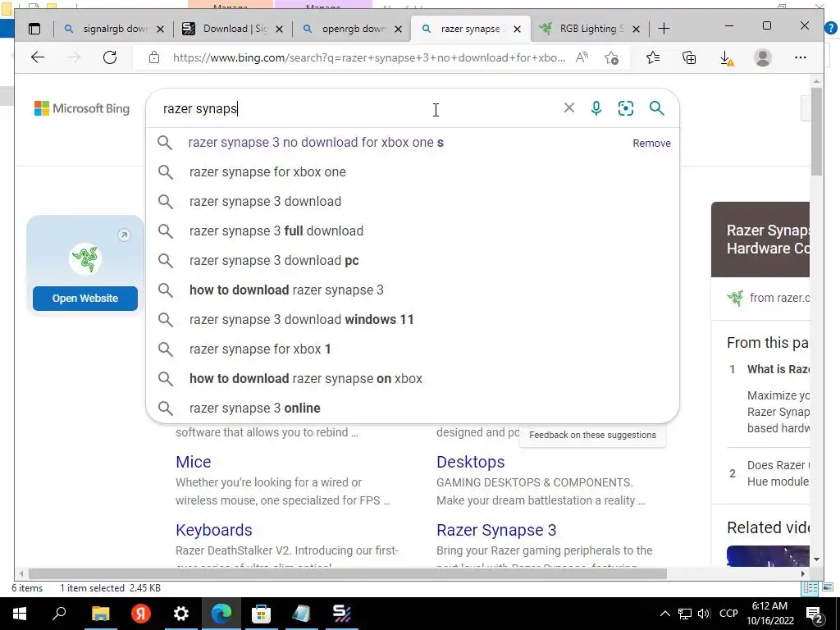Viewport: 840px width, 630px height.
Task: Go back to the previous page
Action: point(38,57)
